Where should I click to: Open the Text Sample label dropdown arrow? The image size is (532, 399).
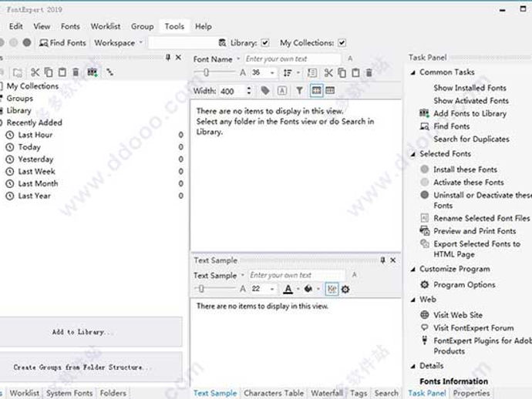243,275
